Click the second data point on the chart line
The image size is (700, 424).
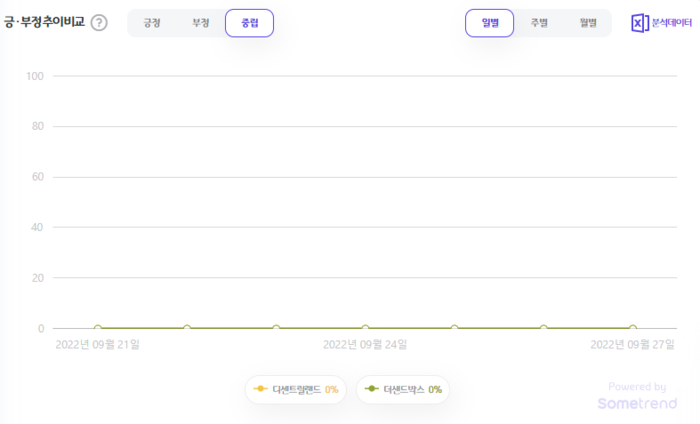pos(187,328)
